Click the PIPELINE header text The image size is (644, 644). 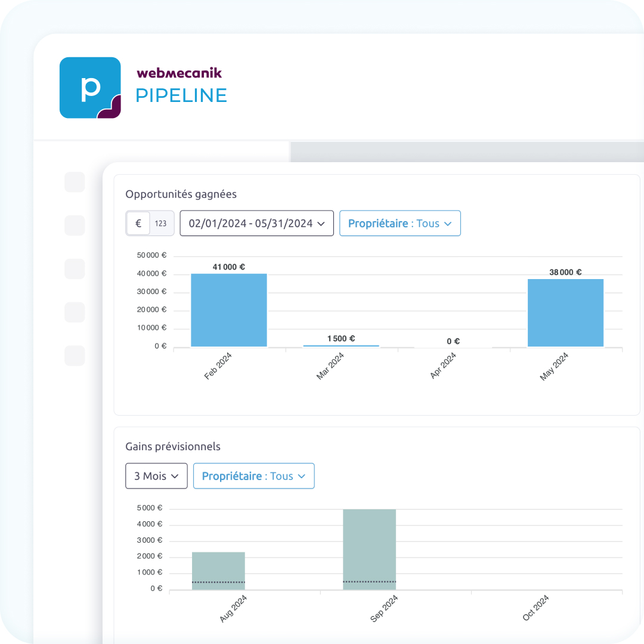(181, 95)
